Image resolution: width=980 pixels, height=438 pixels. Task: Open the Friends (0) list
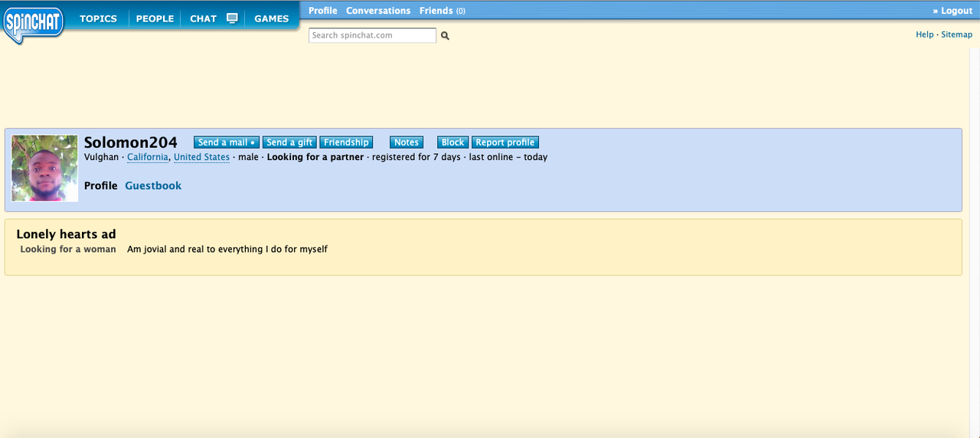coord(442,11)
